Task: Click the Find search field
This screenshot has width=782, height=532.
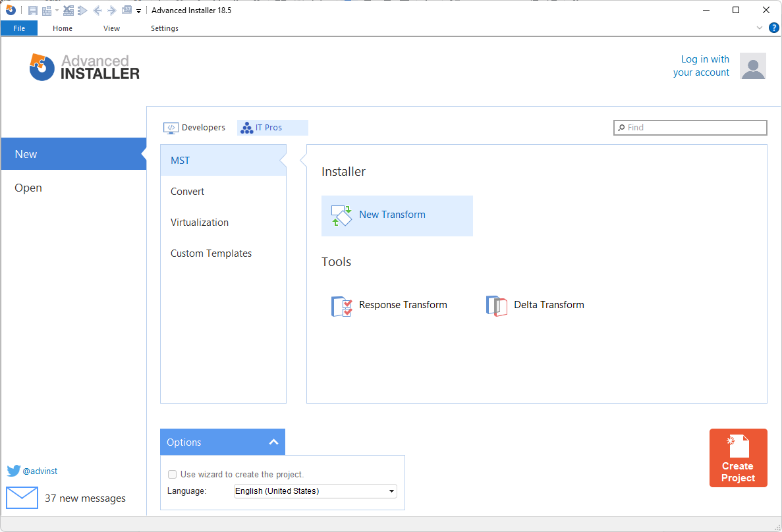Action: (x=690, y=128)
